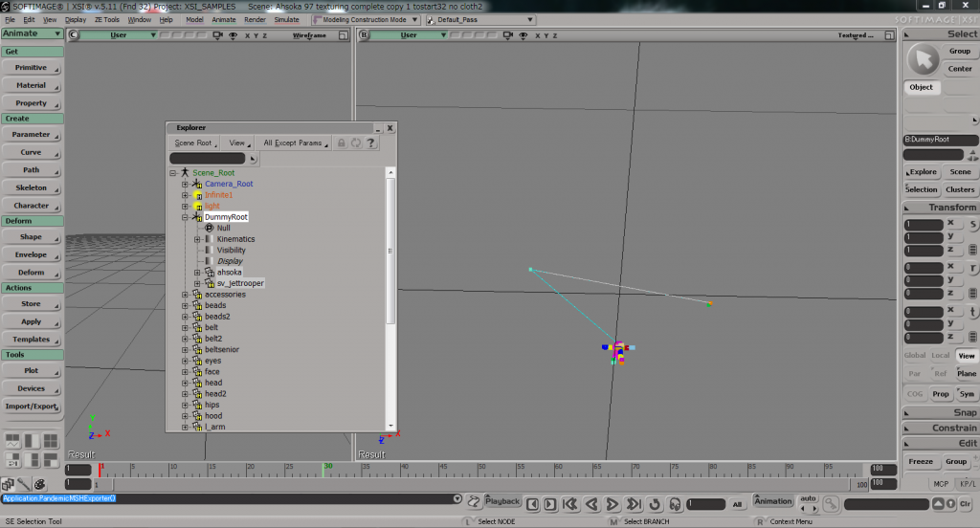Image resolution: width=980 pixels, height=528 pixels.
Task: Open the script editor scroll icon
Action: 474,501
